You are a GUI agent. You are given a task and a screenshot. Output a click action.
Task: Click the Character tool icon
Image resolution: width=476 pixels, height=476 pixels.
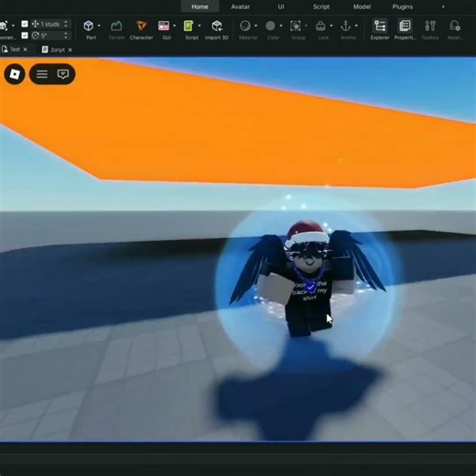(141, 26)
